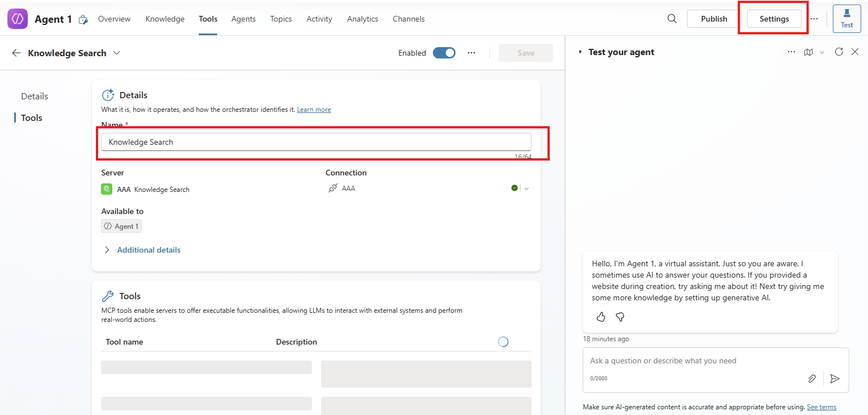Click the disabled Save button
This screenshot has height=415, width=868.
point(526,53)
